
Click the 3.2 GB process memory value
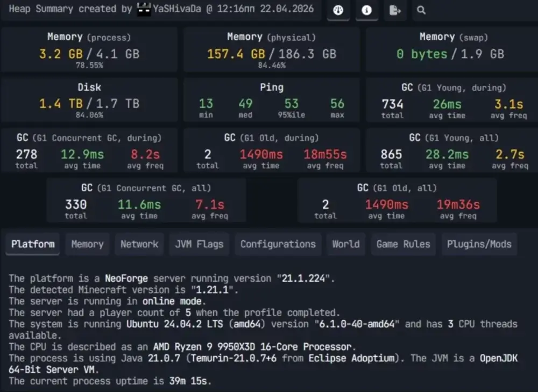61,54
